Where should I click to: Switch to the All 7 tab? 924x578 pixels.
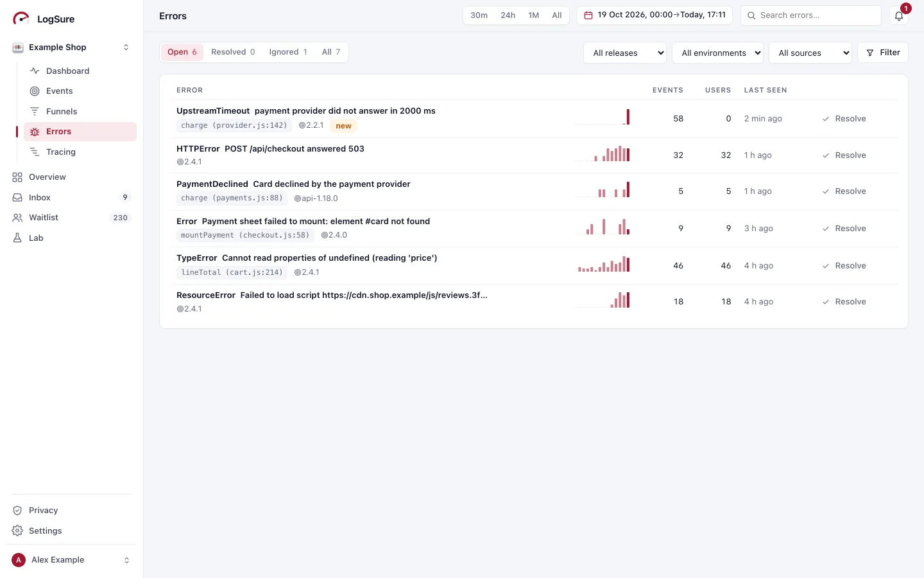[331, 52]
